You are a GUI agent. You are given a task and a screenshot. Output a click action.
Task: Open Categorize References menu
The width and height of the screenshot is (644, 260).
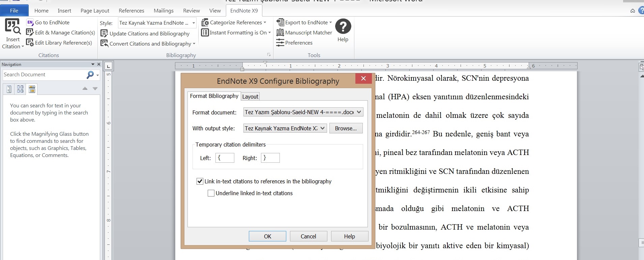pos(234,23)
